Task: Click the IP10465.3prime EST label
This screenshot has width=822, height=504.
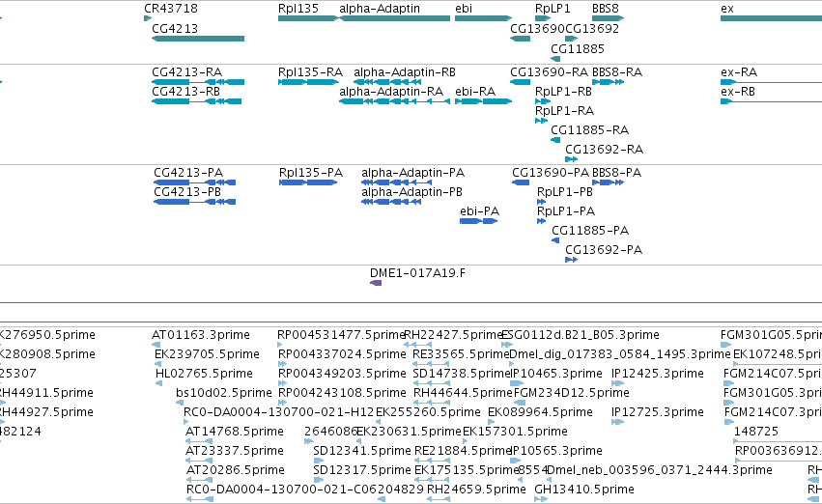Action: click(x=556, y=373)
